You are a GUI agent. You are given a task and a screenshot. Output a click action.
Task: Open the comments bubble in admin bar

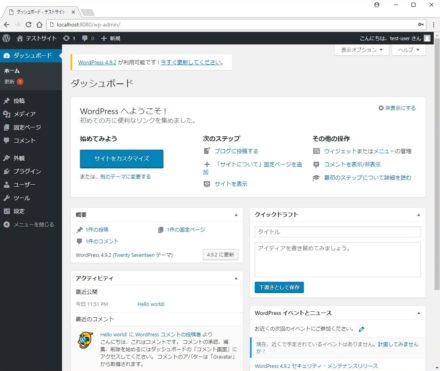88,38
